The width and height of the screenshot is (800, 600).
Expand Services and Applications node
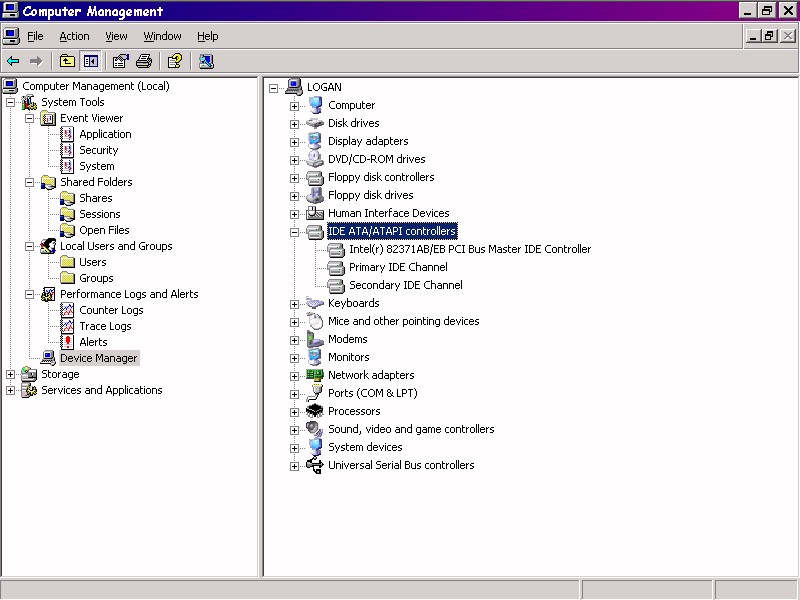(10, 390)
